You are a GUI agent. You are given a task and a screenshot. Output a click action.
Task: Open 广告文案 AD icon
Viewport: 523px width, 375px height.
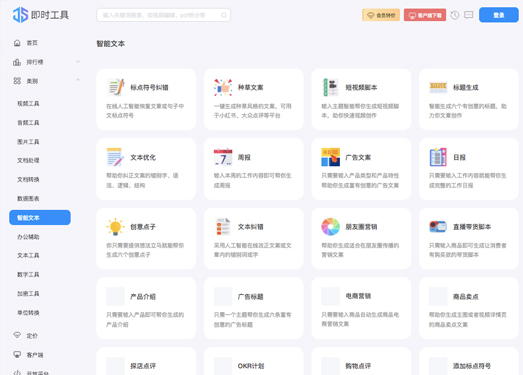331,157
